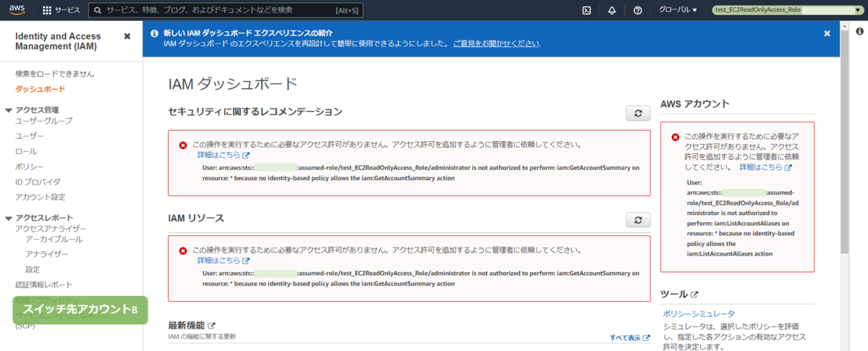Close the IAM navigation sidebar

pyautogui.click(x=127, y=36)
